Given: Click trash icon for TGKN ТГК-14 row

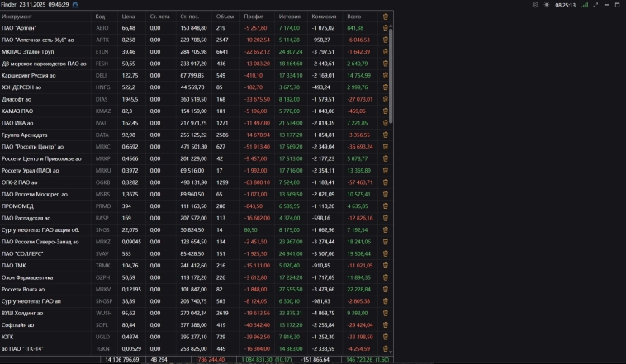Looking at the screenshot, I should tap(385, 349).
